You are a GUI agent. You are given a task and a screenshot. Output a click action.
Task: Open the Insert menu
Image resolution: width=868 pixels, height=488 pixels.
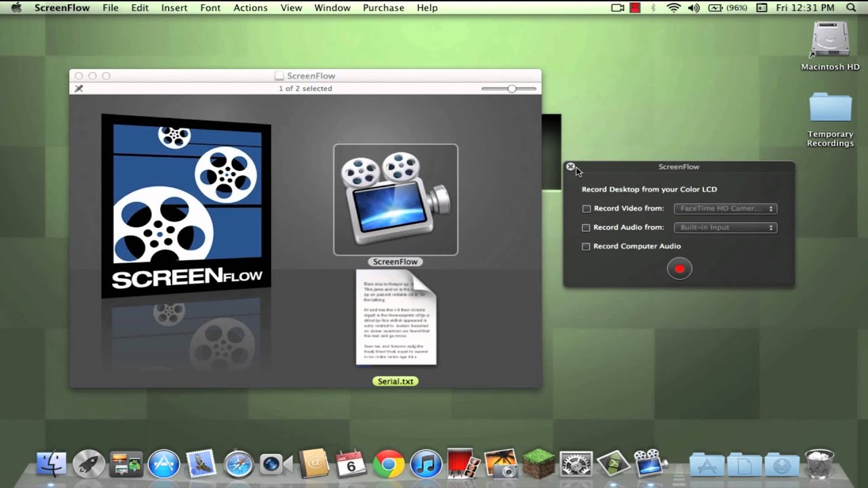[x=174, y=8]
